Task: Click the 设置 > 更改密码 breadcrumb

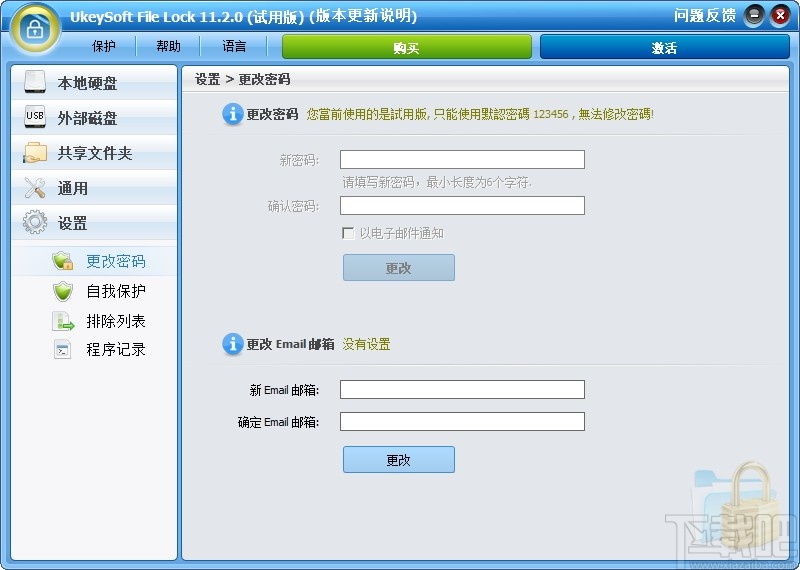Action: [x=243, y=79]
